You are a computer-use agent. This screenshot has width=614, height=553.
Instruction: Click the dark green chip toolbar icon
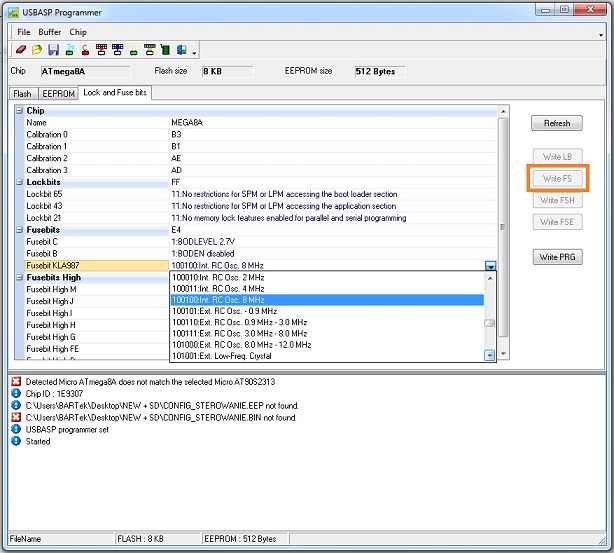tap(166, 50)
